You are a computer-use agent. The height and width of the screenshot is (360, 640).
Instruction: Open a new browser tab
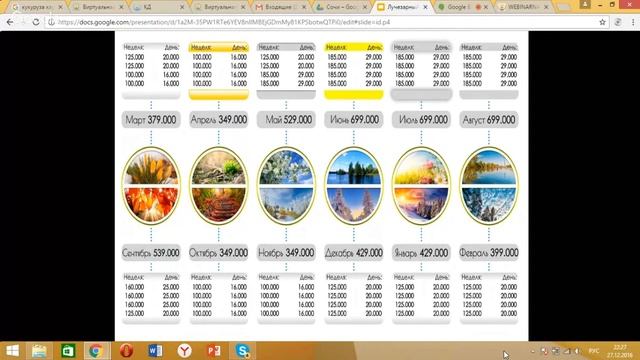(564, 7)
